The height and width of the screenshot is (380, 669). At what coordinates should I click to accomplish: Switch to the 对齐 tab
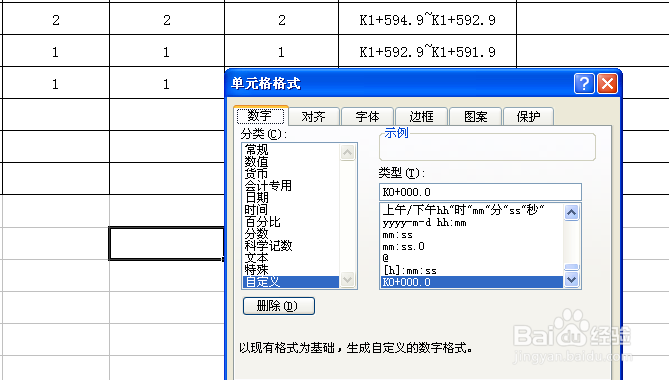tap(314, 116)
